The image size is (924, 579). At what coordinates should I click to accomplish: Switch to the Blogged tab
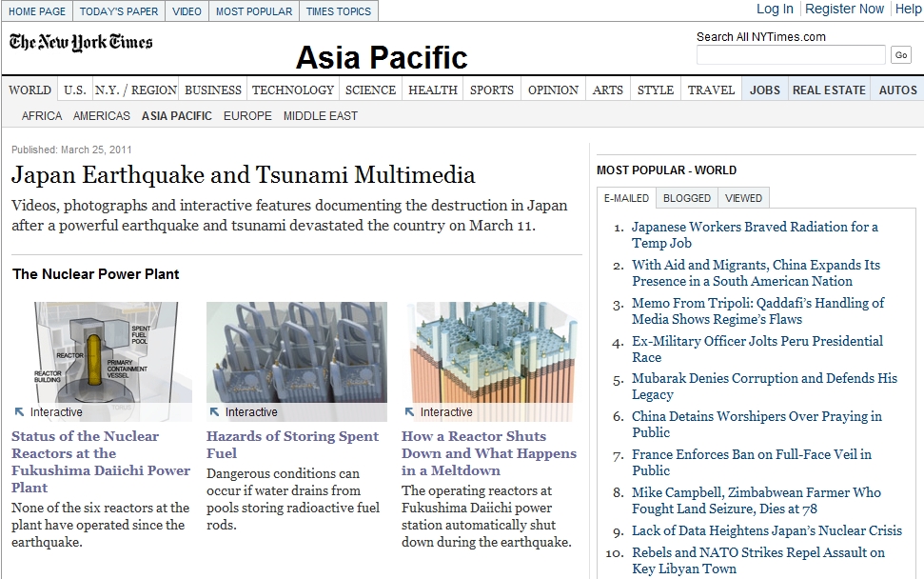point(686,198)
